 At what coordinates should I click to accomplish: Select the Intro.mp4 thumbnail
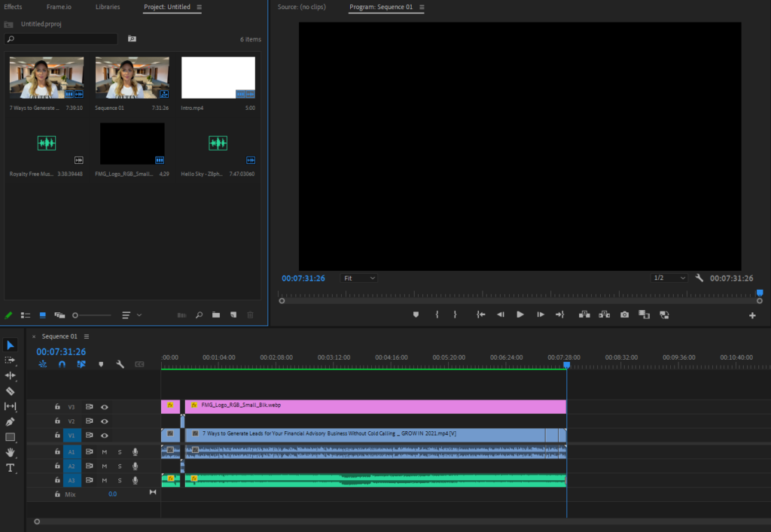point(218,77)
